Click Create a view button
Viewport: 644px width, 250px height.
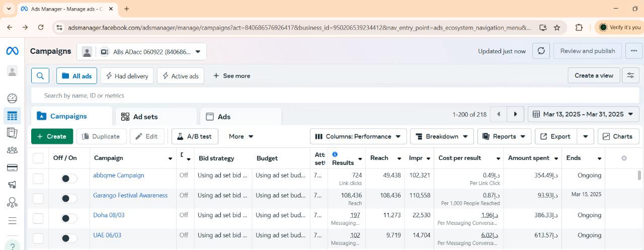[594, 75]
